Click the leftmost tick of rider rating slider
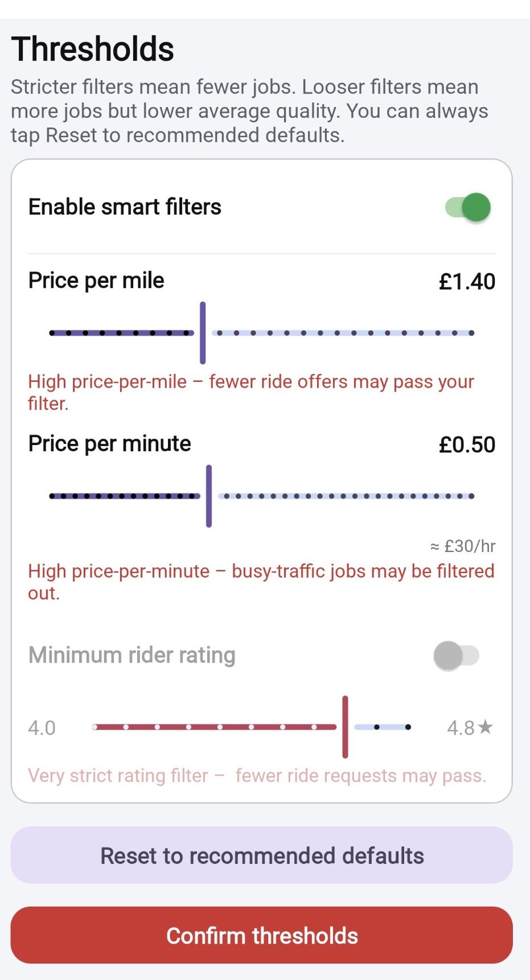Screen dimensions: 530x980 (95, 727)
